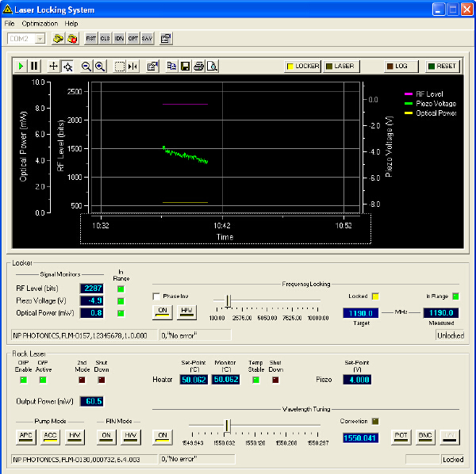Toggle the LOCKER chart button

click(x=303, y=67)
